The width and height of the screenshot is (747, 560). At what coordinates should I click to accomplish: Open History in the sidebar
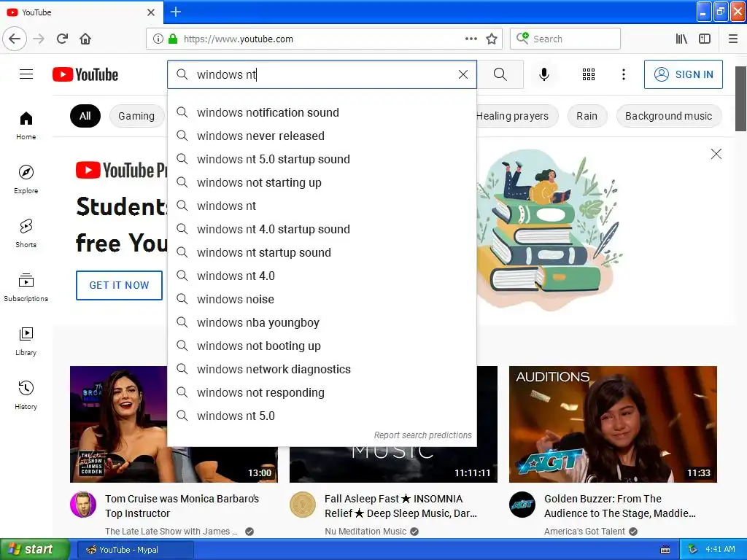[26, 395]
